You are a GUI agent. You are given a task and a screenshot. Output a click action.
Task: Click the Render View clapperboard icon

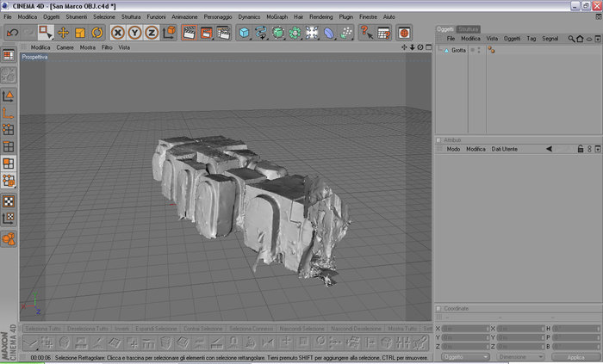coord(190,33)
